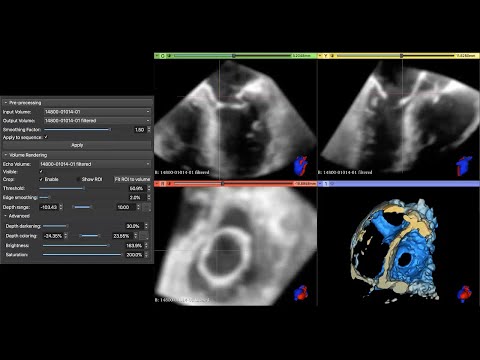The height and width of the screenshot is (360, 480).
Task: Click the yellow slice offset slider
Action: tap(395, 56)
